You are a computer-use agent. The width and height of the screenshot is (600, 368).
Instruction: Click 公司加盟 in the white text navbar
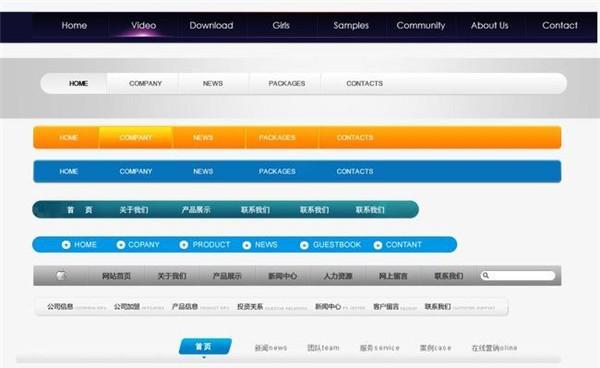pos(127,307)
